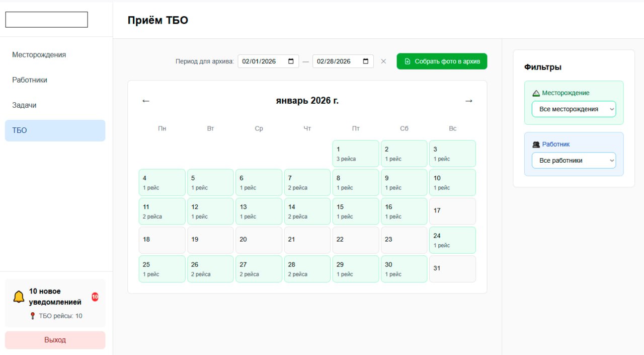Select empty day 23
Image resolution: width=644 pixels, height=355 pixels.
pos(404,240)
